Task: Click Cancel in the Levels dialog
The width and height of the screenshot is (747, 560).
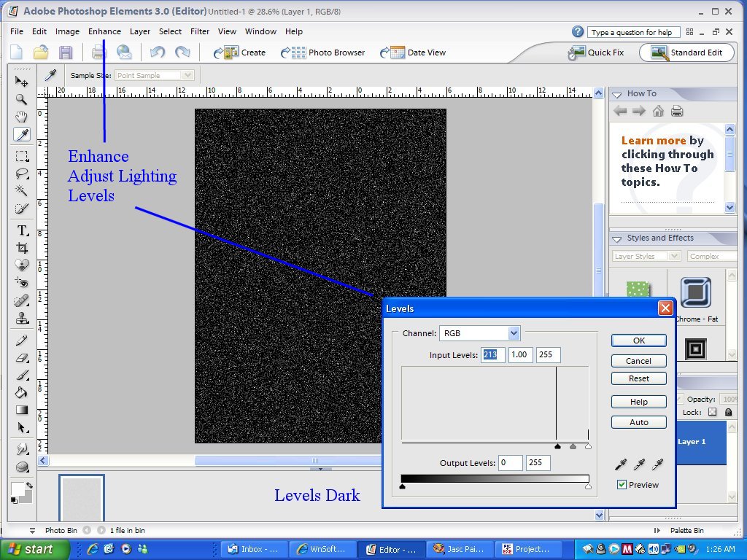Action: tap(639, 361)
